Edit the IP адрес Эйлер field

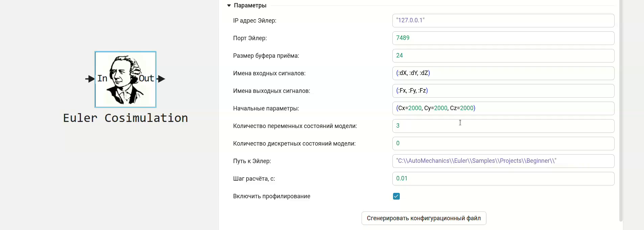[503, 21]
